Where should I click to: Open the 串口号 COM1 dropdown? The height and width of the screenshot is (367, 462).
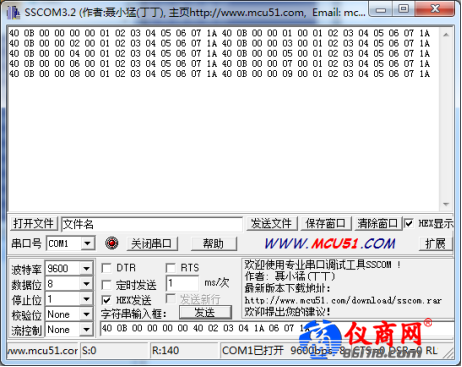[88, 244]
